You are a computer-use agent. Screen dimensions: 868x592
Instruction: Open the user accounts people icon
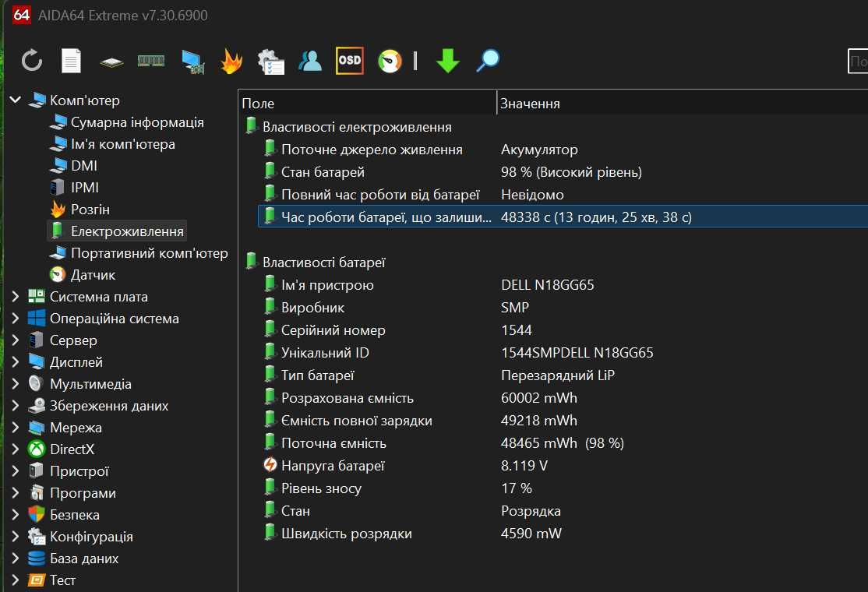pyautogui.click(x=309, y=60)
